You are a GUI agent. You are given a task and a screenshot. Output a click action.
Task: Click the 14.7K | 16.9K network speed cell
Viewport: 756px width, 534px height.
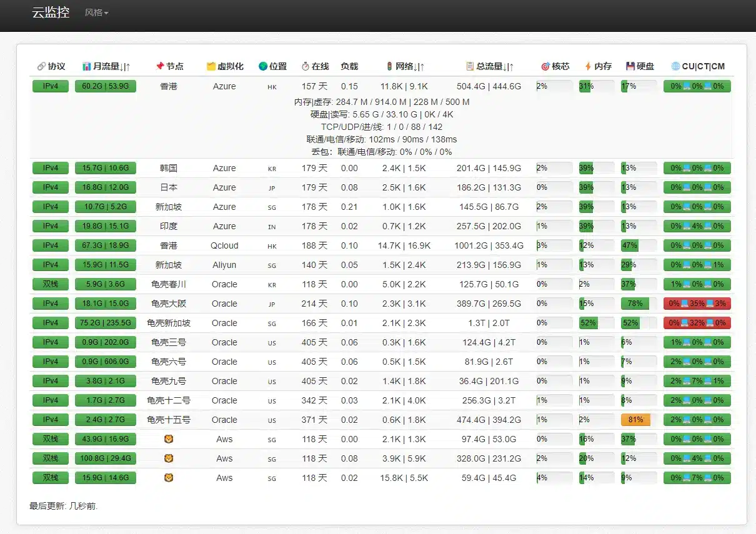(x=404, y=245)
